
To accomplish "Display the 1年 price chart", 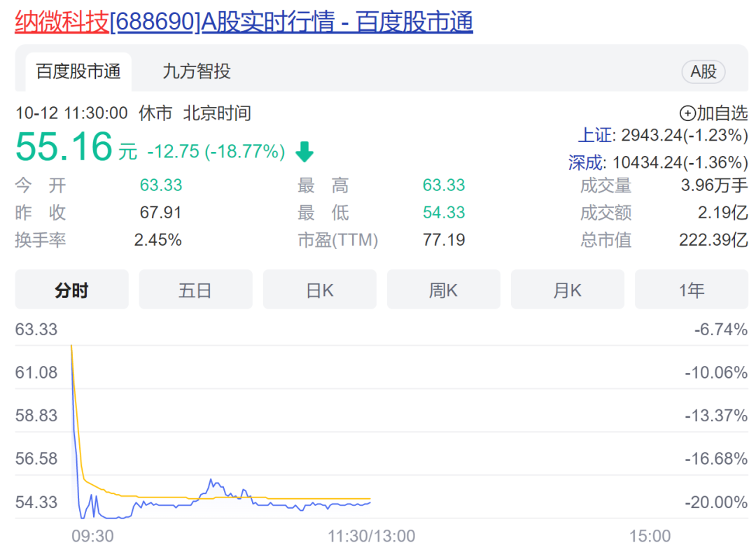I will point(691,290).
